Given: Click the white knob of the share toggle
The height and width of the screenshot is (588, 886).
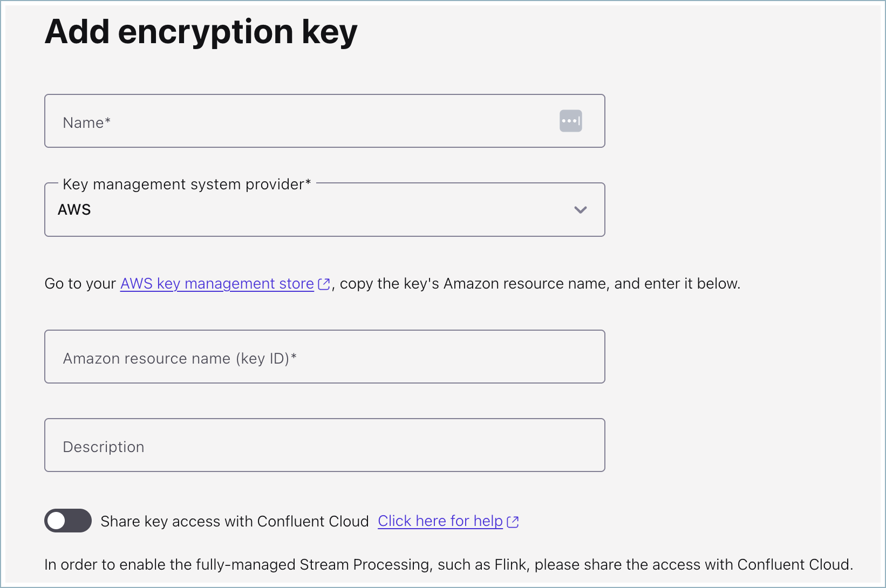Looking at the screenshot, I should [56, 521].
